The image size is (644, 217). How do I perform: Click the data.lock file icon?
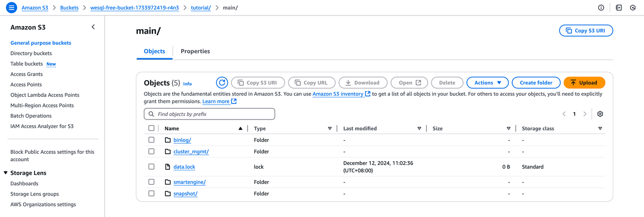(x=168, y=167)
